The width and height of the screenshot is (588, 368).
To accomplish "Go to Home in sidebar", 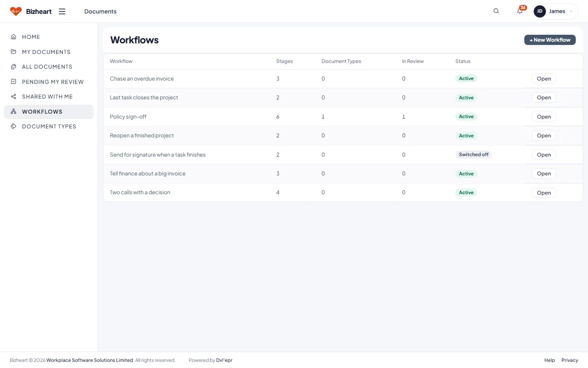I will (49, 37).
